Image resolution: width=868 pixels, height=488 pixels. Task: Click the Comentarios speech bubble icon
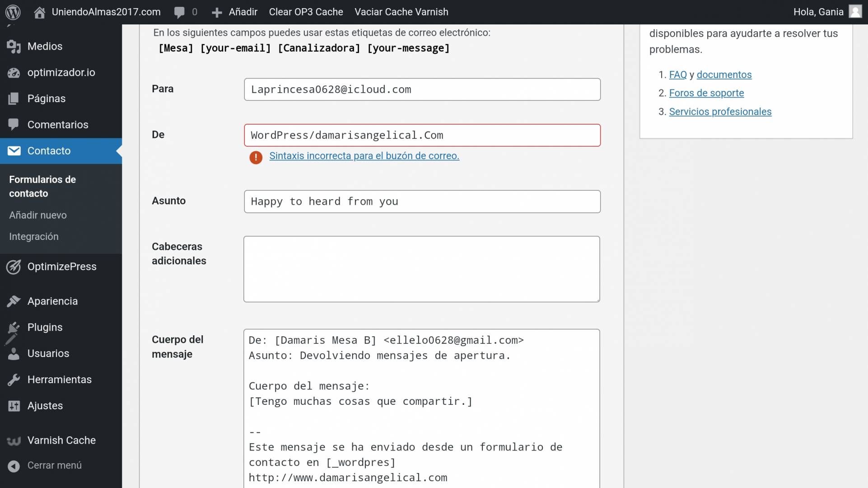(x=14, y=124)
